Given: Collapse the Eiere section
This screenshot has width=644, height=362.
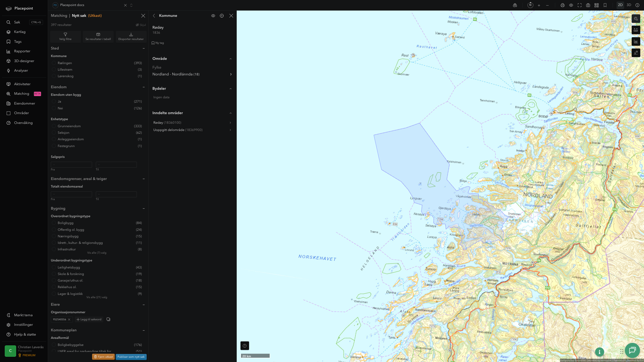Looking at the screenshot, I should [x=144, y=305].
